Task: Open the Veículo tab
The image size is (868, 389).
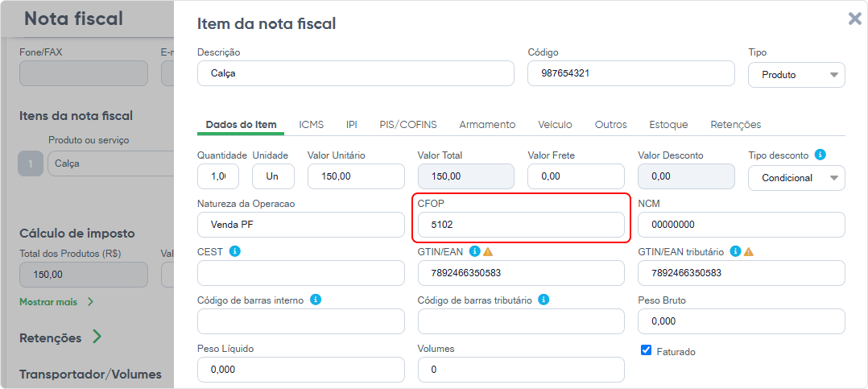Action: coord(556,125)
